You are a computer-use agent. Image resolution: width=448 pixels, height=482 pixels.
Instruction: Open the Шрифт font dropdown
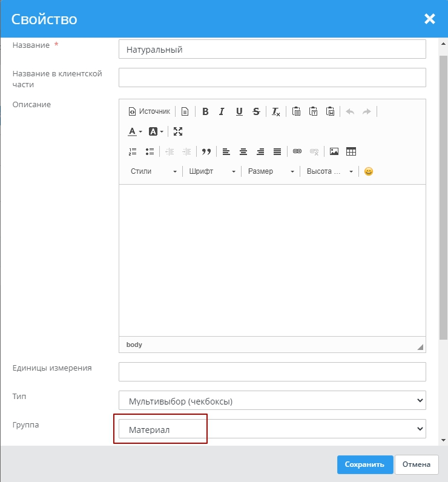pyautogui.click(x=212, y=171)
